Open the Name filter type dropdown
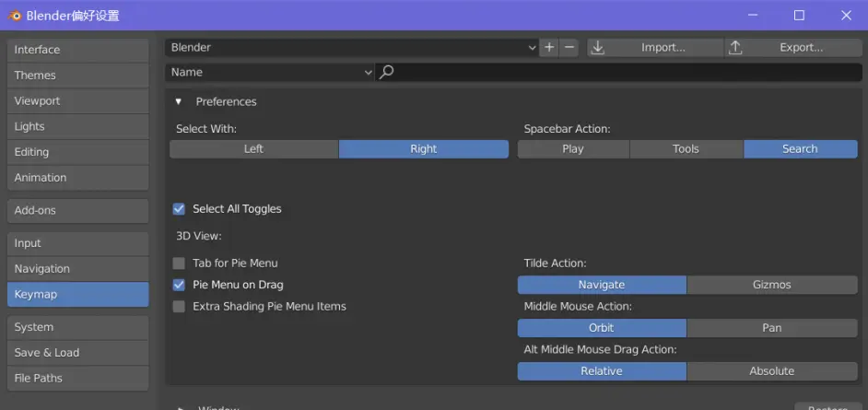Viewport: 868px width, 410px height. pyautogui.click(x=270, y=72)
